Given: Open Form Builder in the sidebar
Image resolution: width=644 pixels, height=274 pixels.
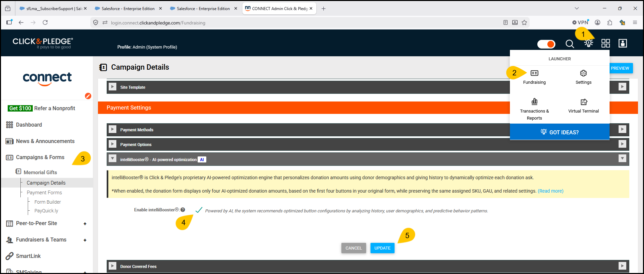Looking at the screenshot, I should click(x=47, y=202).
